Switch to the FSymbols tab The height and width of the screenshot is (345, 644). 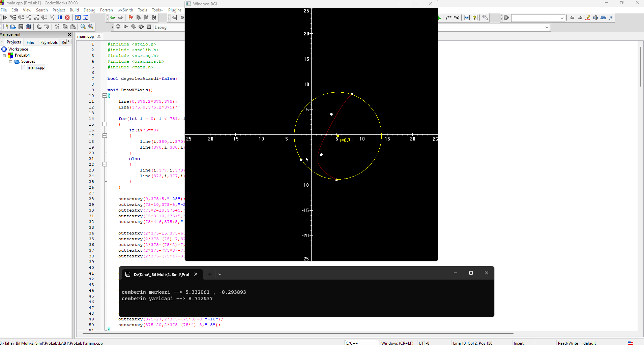coord(49,42)
